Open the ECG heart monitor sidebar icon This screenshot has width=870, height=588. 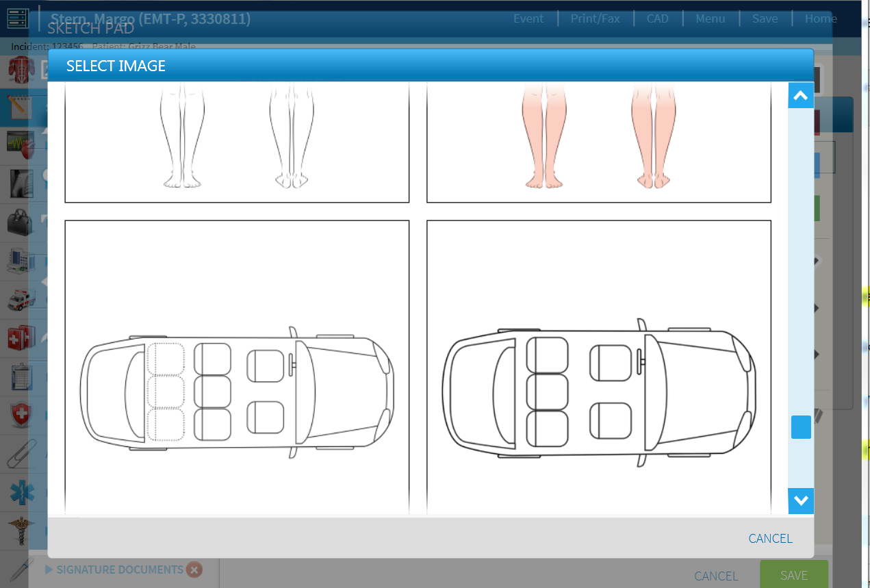[20, 145]
